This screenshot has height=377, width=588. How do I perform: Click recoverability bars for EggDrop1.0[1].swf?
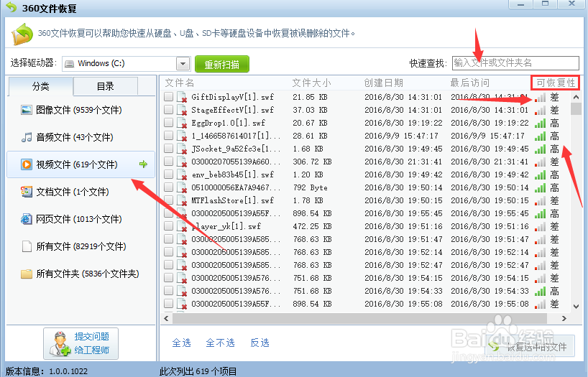540,124
